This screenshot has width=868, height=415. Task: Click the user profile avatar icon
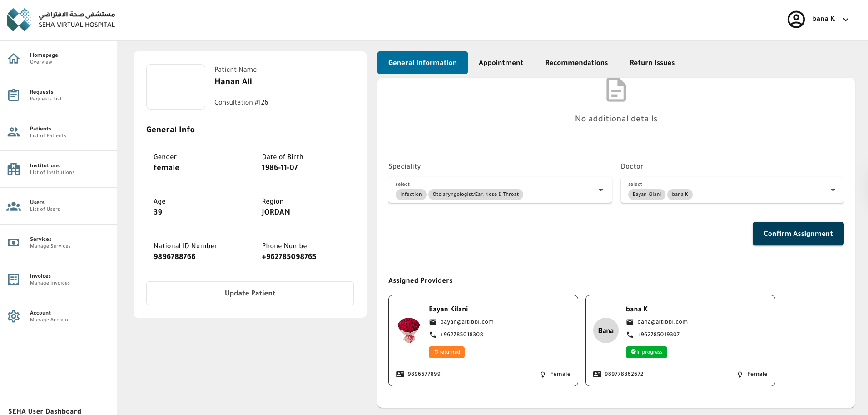[796, 19]
